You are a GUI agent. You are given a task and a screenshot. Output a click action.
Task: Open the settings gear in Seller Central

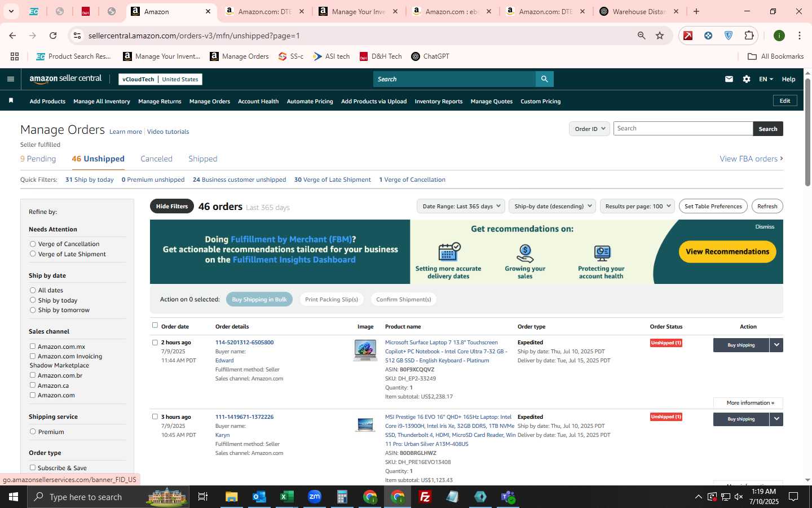(x=746, y=79)
